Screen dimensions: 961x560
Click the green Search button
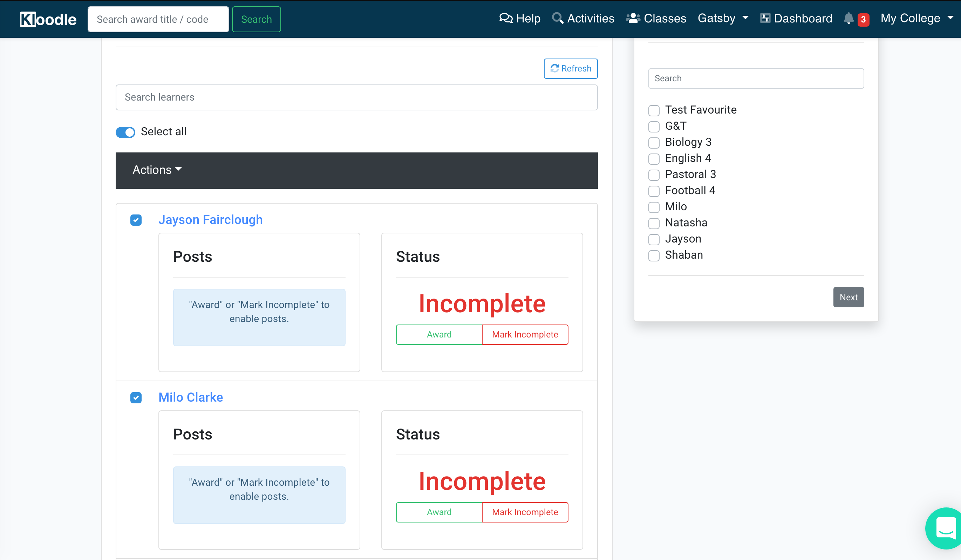[x=256, y=19]
